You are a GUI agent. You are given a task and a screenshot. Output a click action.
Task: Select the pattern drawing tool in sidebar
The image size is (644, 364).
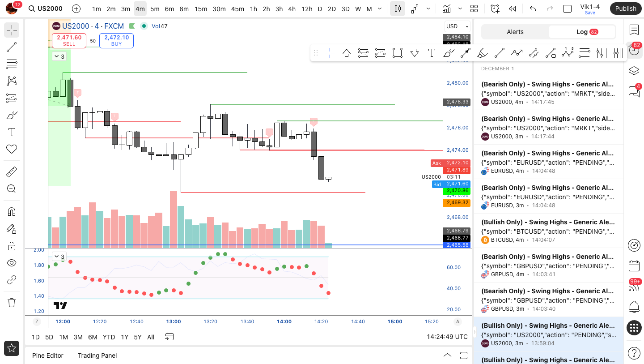(12, 81)
